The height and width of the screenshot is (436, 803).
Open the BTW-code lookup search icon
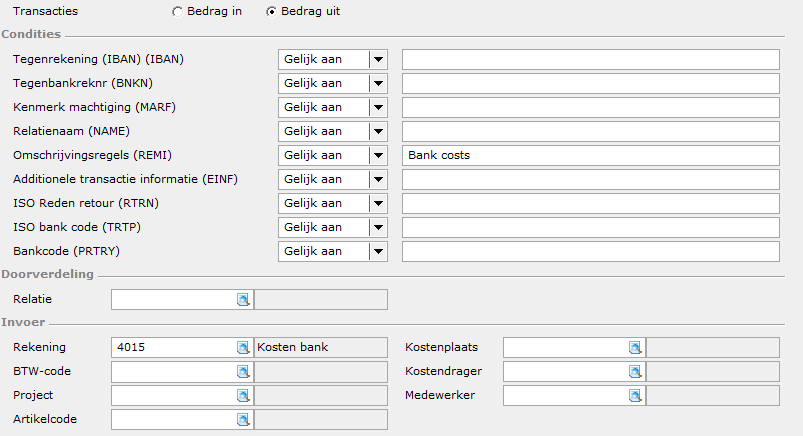coord(243,372)
